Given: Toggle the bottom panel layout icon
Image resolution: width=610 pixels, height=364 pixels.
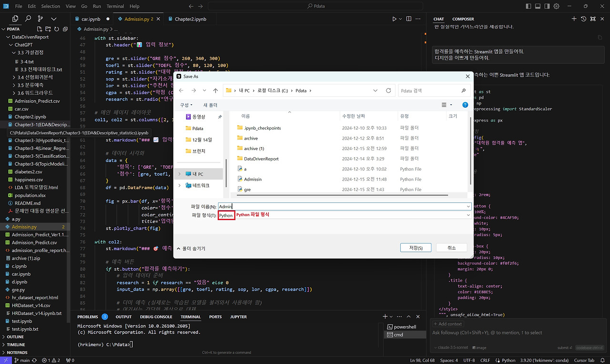Looking at the screenshot, I should tap(538, 6).
